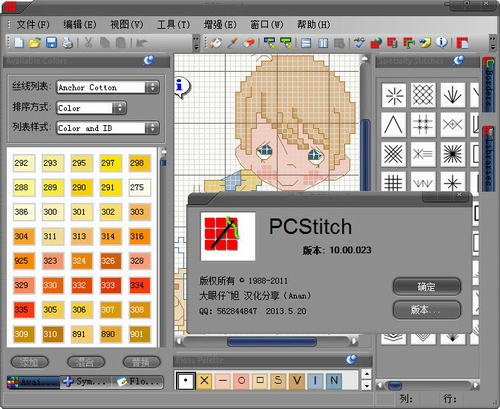Pick the V symbol floss palette cell

click(297, 380)
